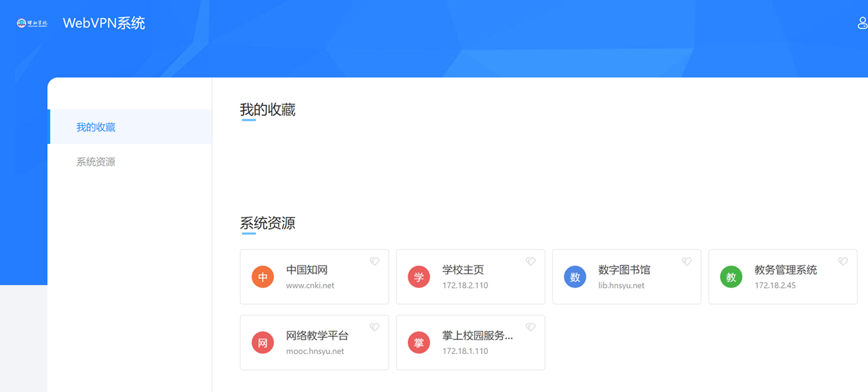The width and height of the screenshot is (868, 392).
Task: Click the green 教 icon for 教务管理系统
Action: pos(731,277)
